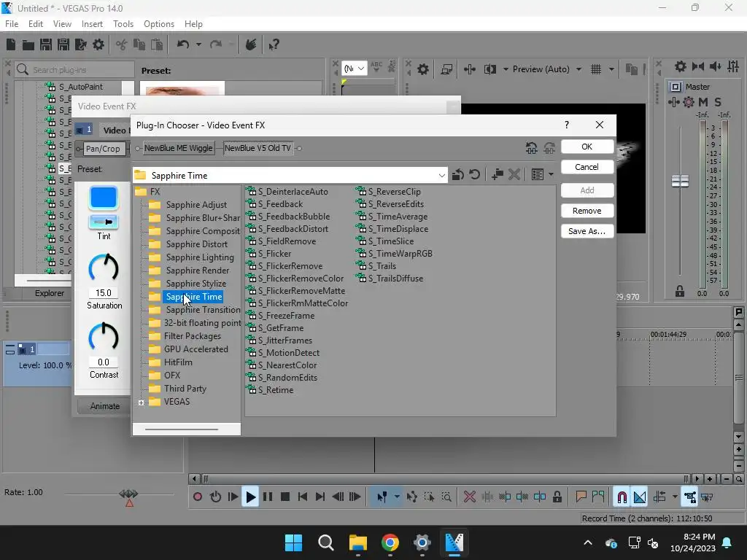The height and width of the screenshot is (560, 747).
Task: Click the Animate button
Action: pos(105,406)
